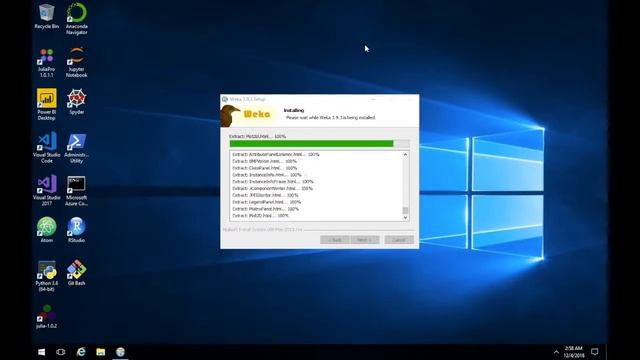Click the Python 3.6 (64-bit) shortcut
The width and height of the screenshot is (640, 360).
pos(47,276)
